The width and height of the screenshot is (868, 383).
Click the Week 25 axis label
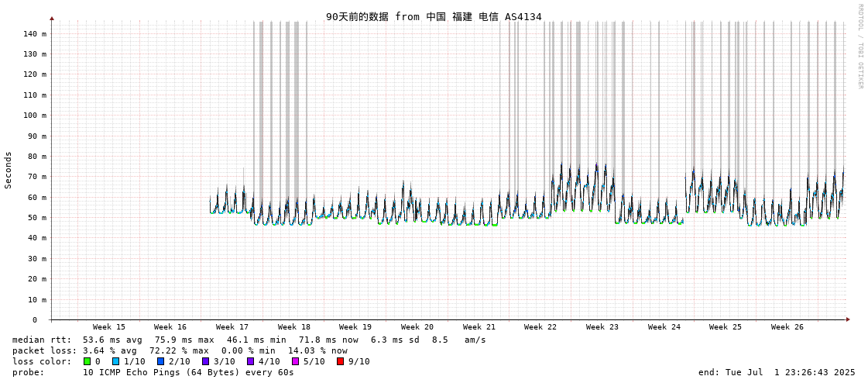coord(726,327)
